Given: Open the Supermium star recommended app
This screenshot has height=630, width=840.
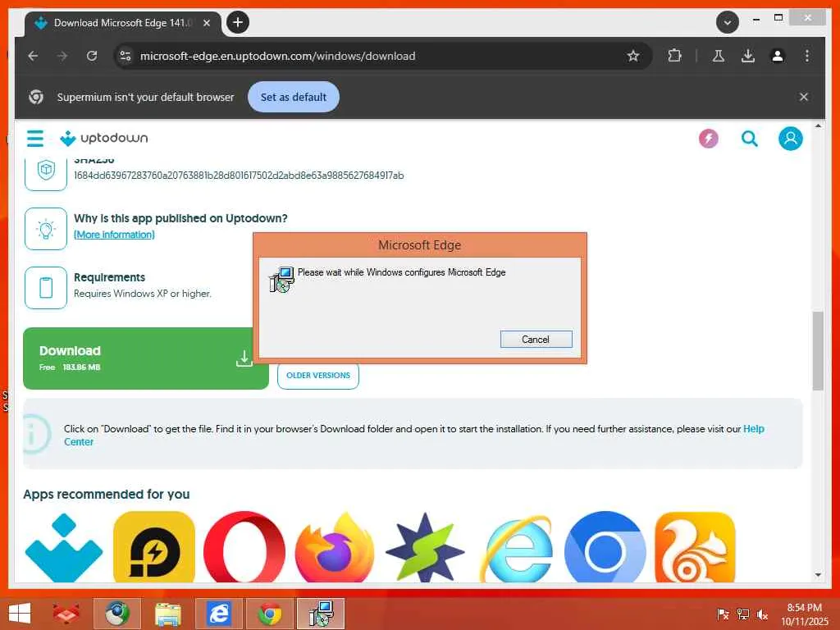Looking at the screenshot, I should tap(425, 547).
